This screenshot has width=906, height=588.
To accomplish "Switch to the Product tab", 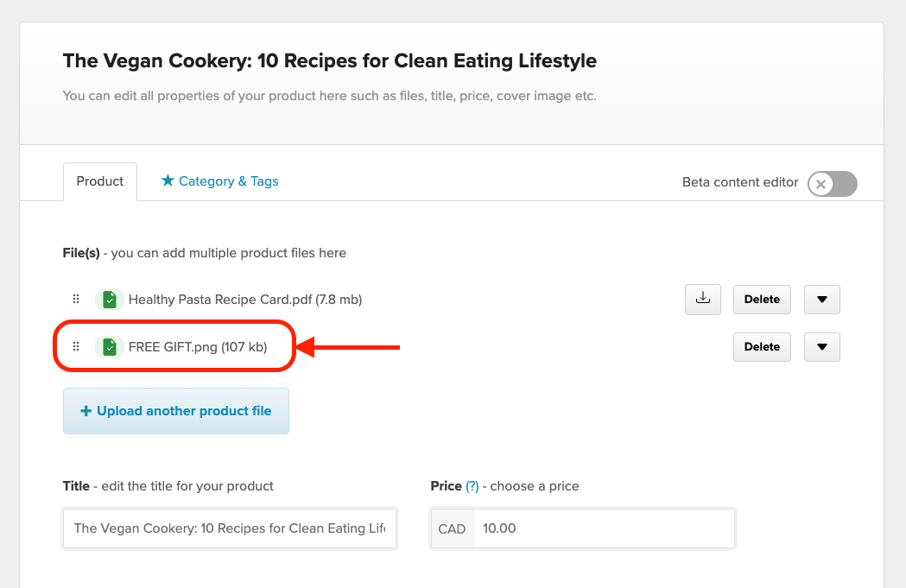I will click(99, 181).
